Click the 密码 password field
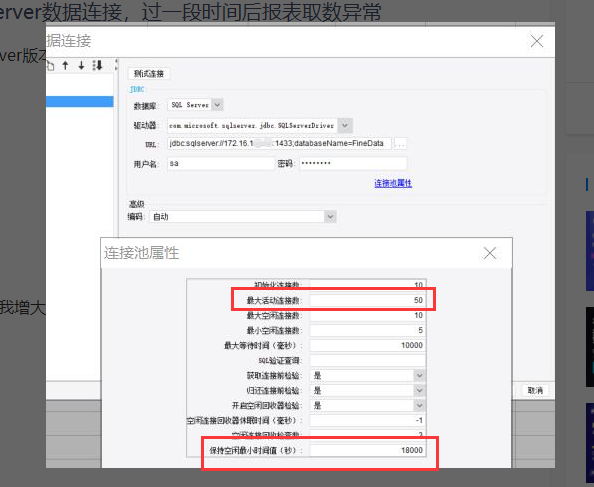 353,164
